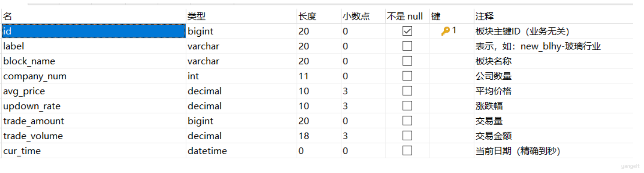Toggle not-null checkbox for avg_price
Image resolution: width=644 pixels, height=173 pixels.
coord(407,91)
